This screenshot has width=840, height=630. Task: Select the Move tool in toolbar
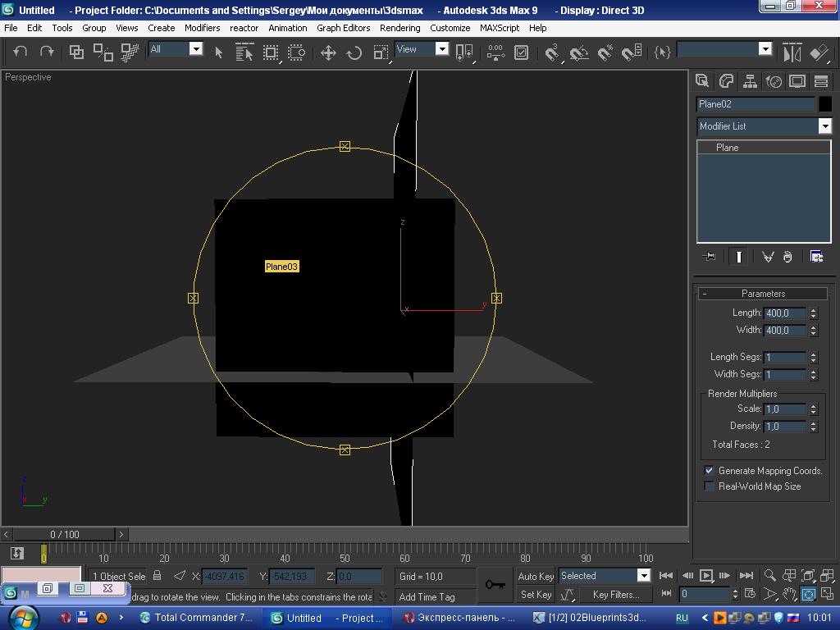tap(328, 52)
